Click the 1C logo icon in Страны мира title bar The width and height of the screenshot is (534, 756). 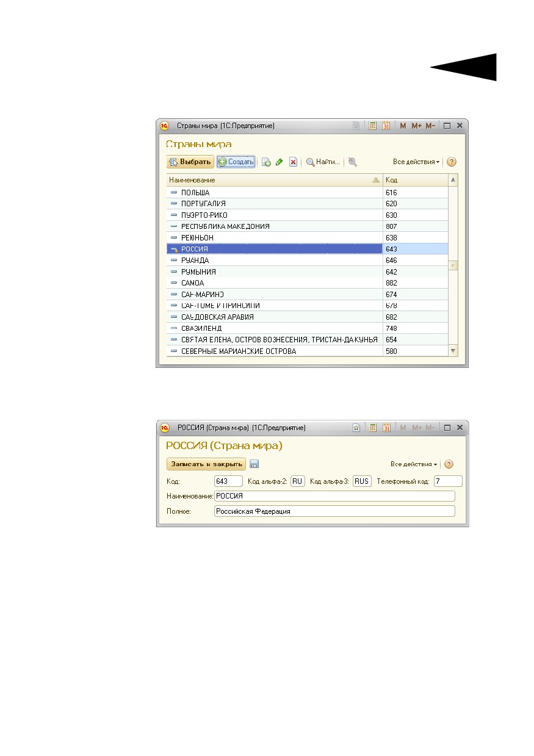pos(164,126)
